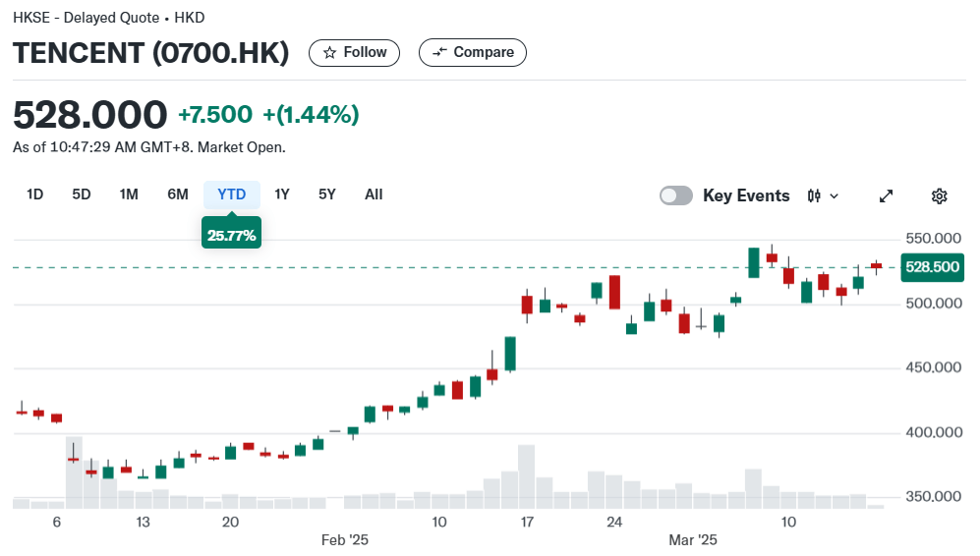Click the Feb '25 date label
This screenshot has width=980, height=556.
[x=344, y=539]
